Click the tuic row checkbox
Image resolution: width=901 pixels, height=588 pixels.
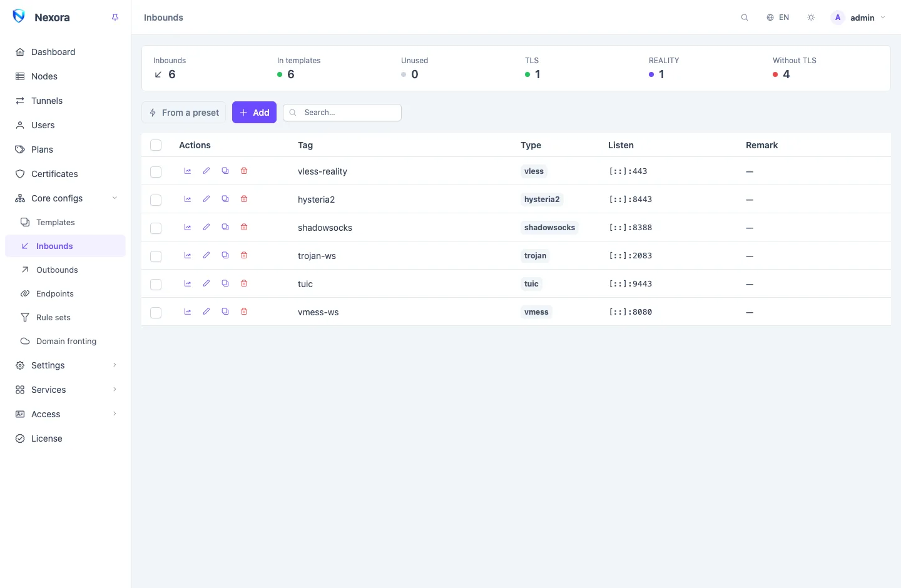[156, 284]
